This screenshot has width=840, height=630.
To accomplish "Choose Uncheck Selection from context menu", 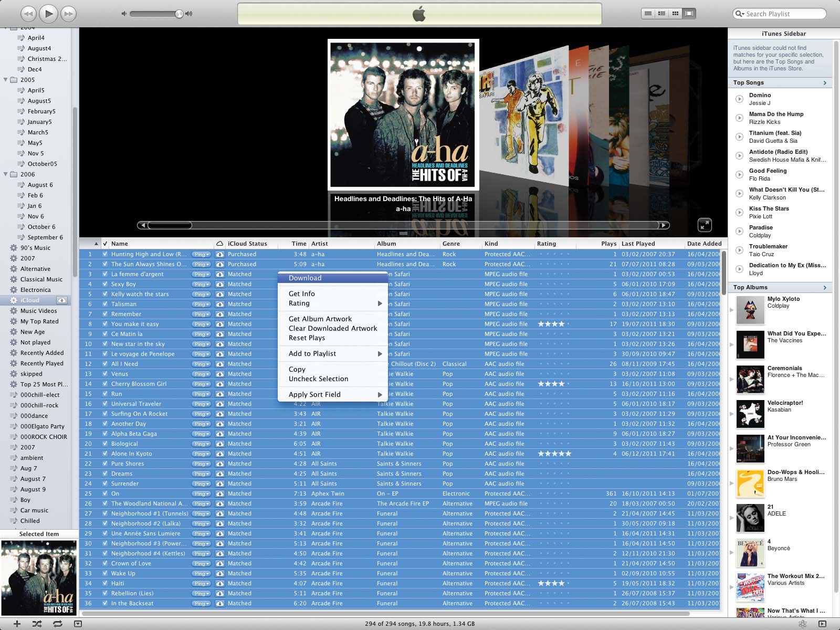I will click(333, 379).
